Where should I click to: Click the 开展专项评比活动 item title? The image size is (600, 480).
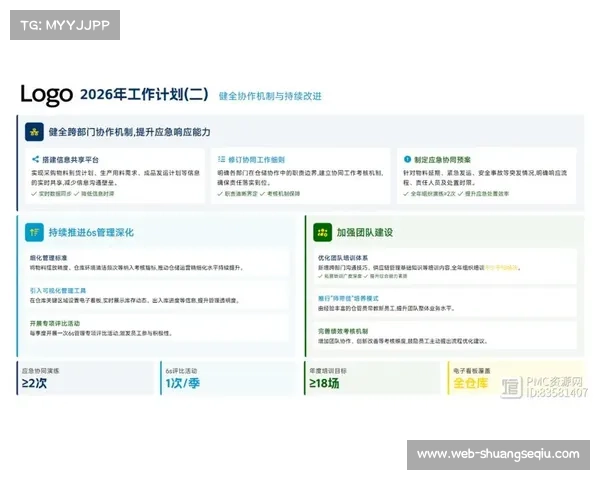click(55, 323)
